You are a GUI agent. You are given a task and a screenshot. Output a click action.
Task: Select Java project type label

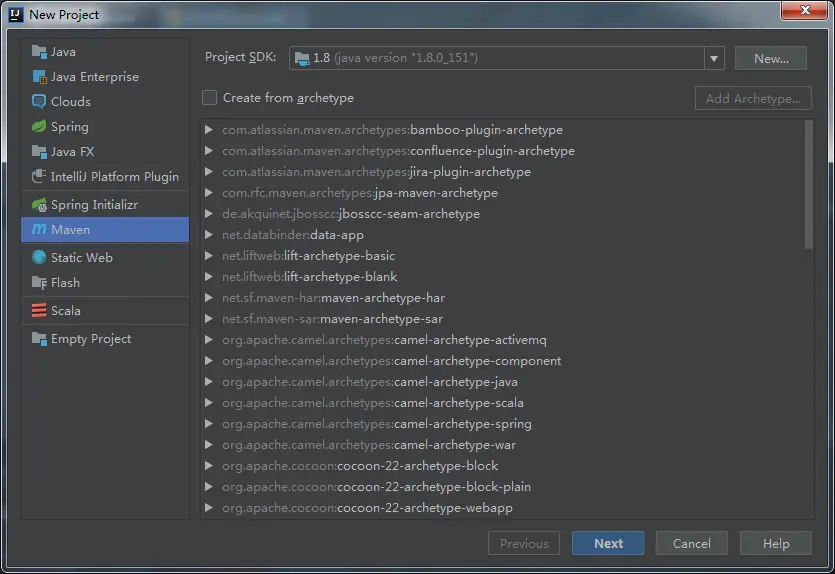(x=63, y=52)
